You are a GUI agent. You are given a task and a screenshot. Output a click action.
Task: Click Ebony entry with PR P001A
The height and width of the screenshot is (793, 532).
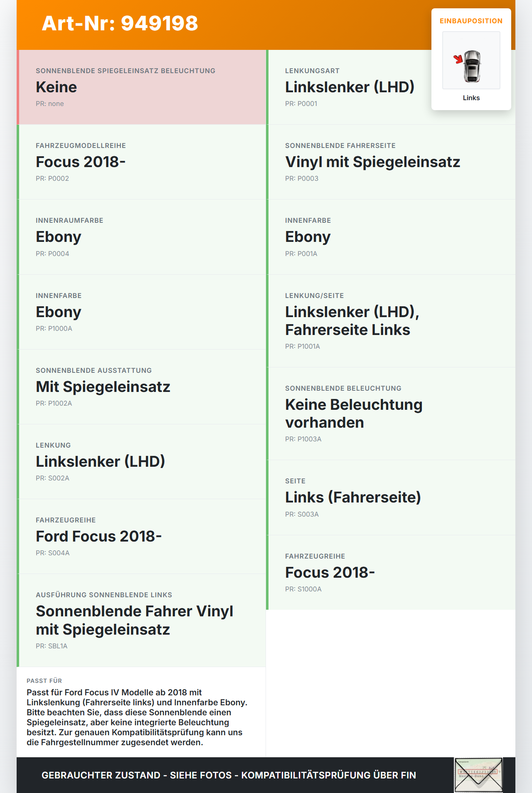[391, 237]
